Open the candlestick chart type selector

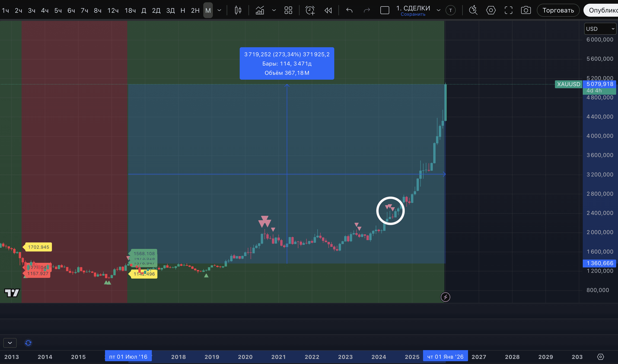pos(238,10)
